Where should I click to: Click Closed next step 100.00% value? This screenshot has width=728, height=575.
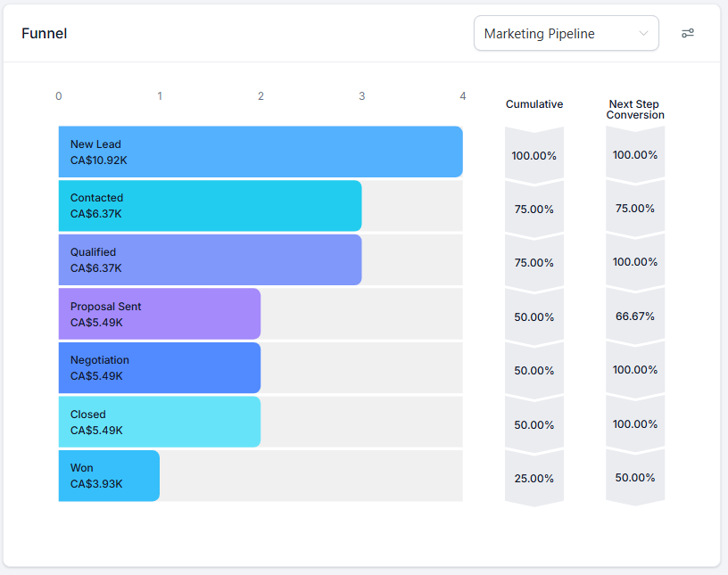[634, 423]
